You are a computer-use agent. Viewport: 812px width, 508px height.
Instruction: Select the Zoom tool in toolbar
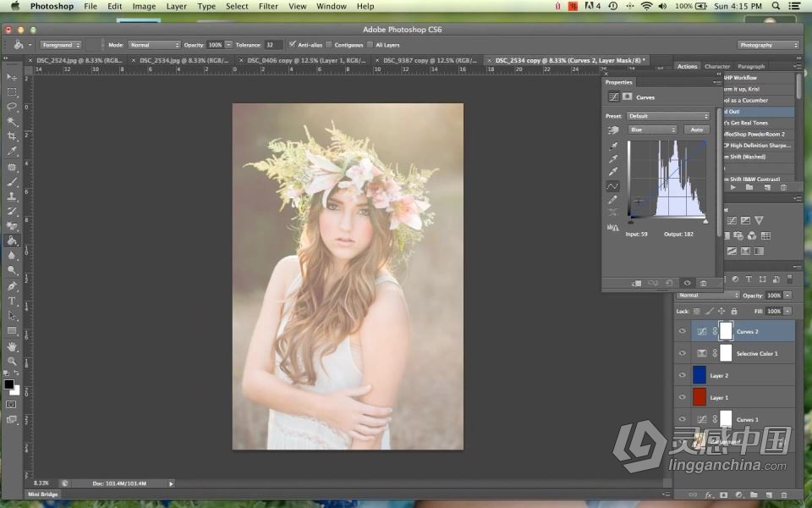pos(11,361)
